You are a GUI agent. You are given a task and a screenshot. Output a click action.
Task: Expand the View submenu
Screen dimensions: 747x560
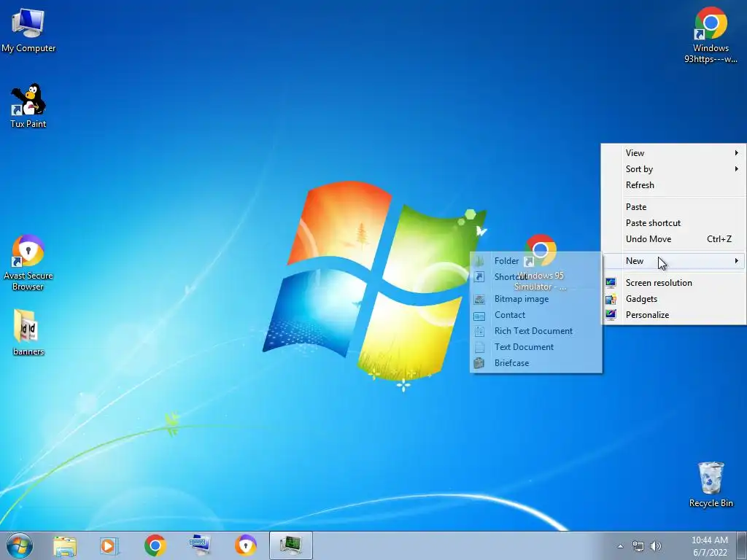click(x=673, y=153)
